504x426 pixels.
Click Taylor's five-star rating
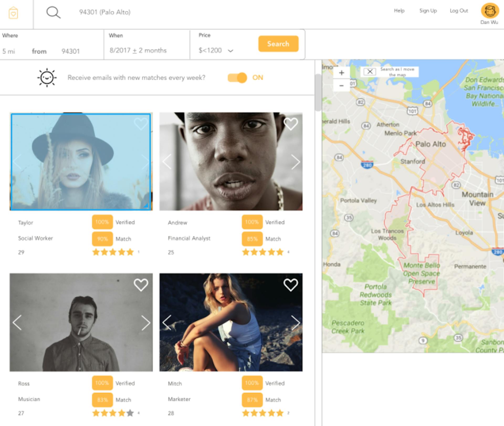(x=113, y=252)
